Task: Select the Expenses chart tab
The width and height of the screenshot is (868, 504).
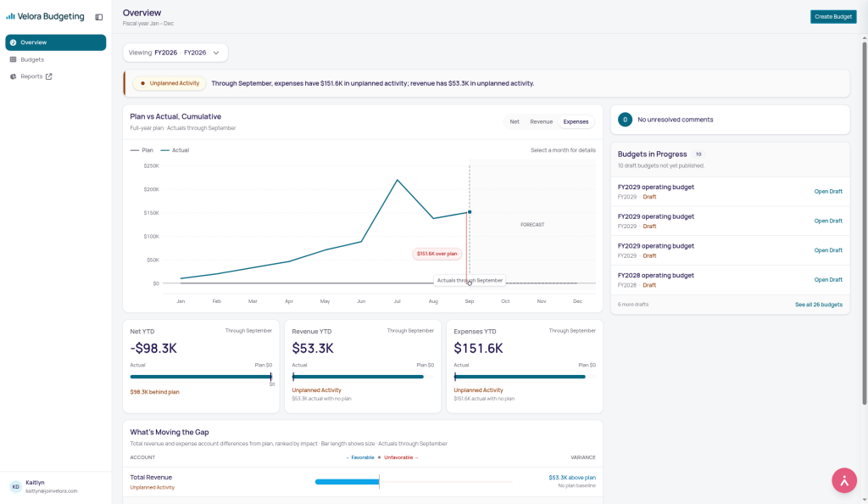Action: (x=576, y=122)
